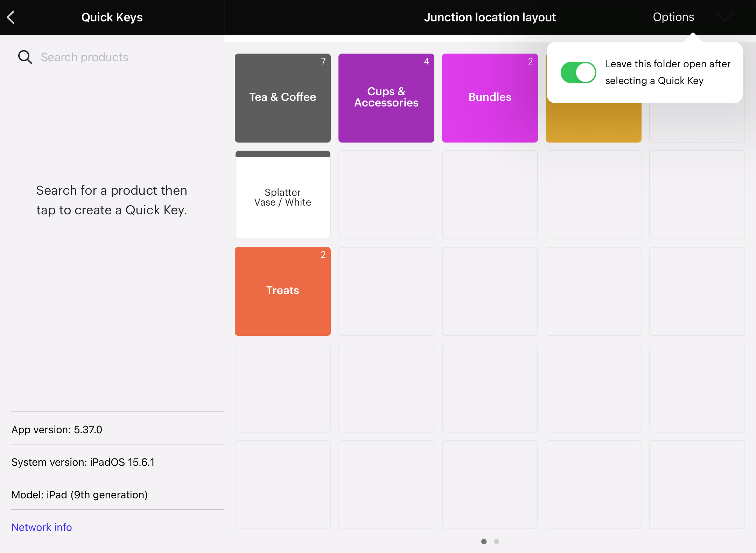Tap the empty tile below Treats
Image resolution: width=756 pixels, height=553 pixels.
282,388
